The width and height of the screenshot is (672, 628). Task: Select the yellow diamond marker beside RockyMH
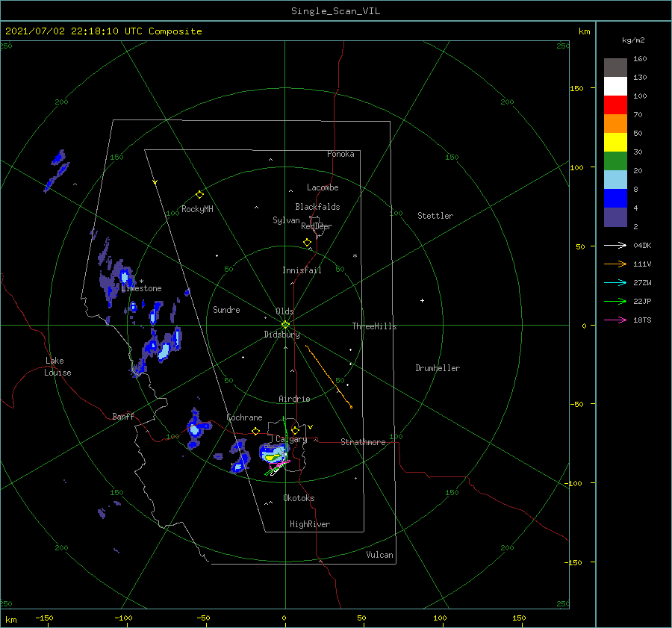point(199,195)
